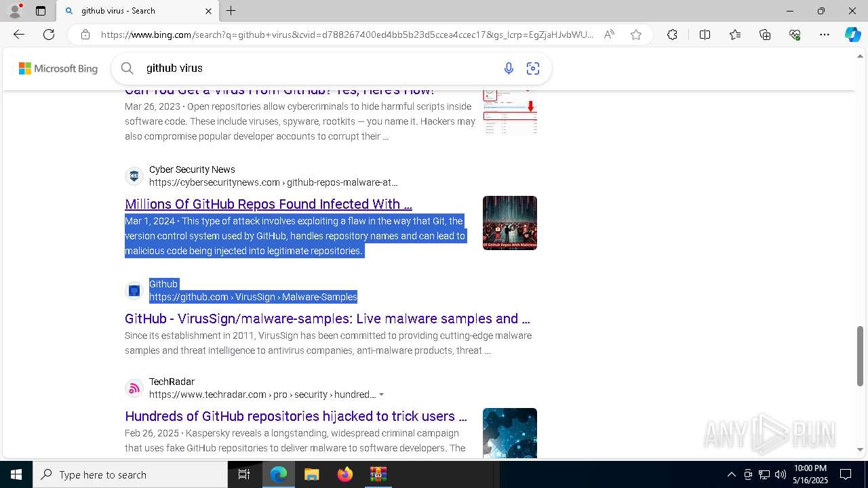The width and height of the screenshot is (868, 488).
Task: Click the search magnifier icon in Bing box
Action: (x=127, y=68)
